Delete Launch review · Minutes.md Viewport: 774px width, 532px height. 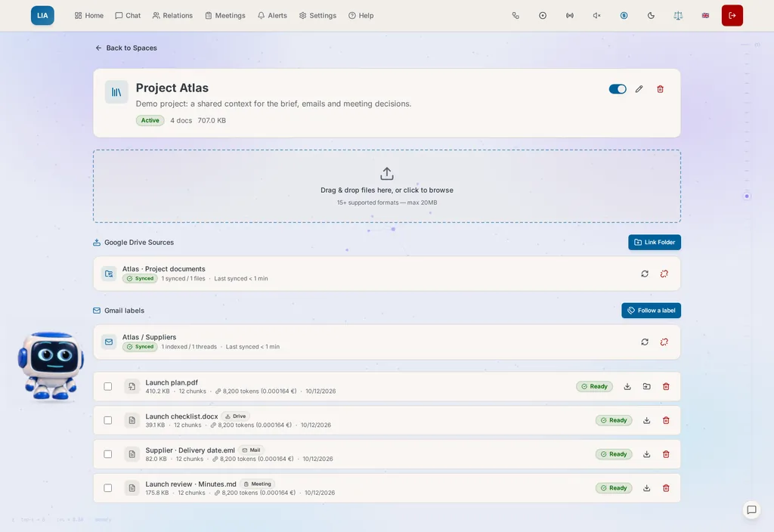666,488
